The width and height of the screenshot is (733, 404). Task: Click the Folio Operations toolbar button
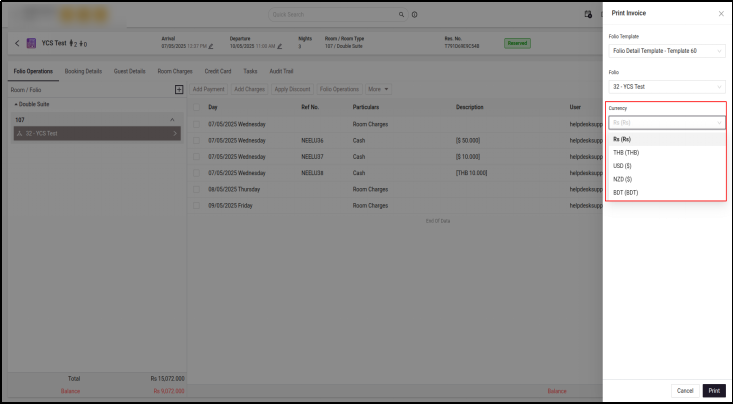pyautogui.click(x=339, y=89)
